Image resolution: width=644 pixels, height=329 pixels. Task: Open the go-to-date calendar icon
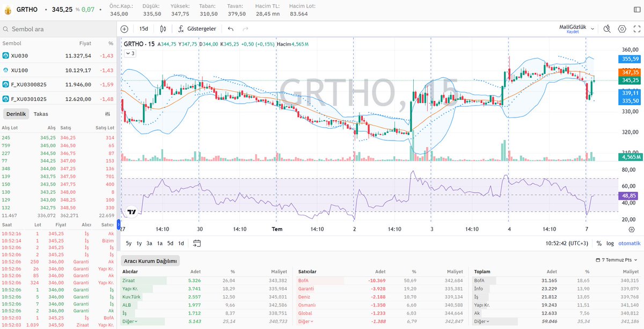click(x=197, y=243)
